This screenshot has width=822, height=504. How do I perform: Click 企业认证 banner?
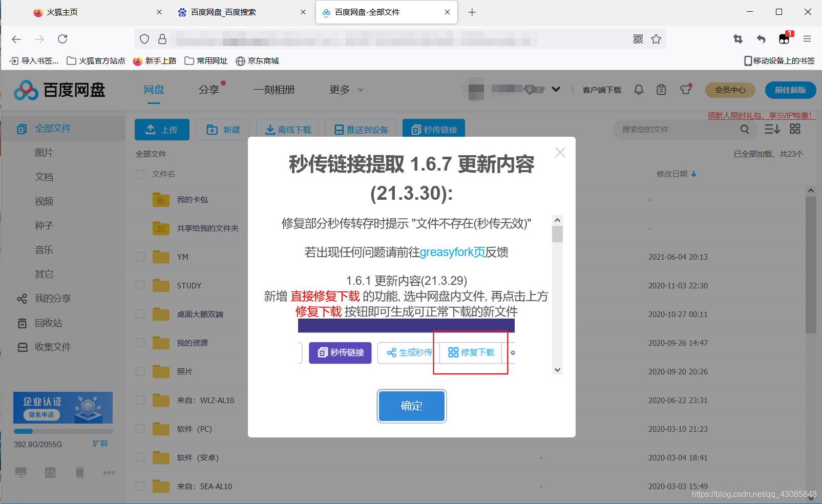63,408
